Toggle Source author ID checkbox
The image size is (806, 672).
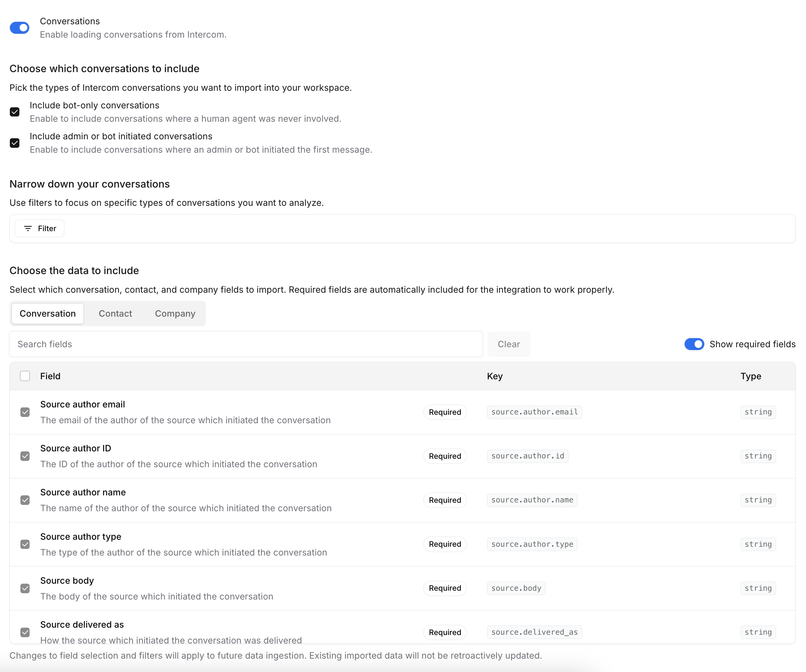point(25,456)
